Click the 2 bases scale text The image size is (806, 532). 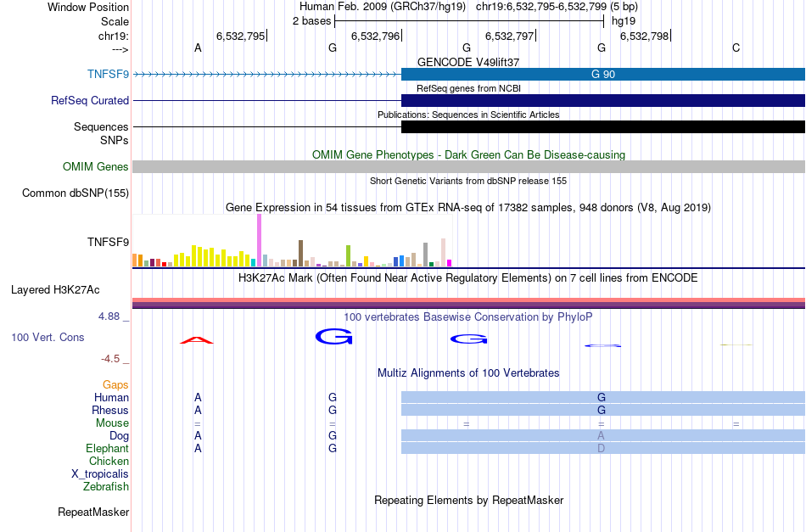pos(312,21)
